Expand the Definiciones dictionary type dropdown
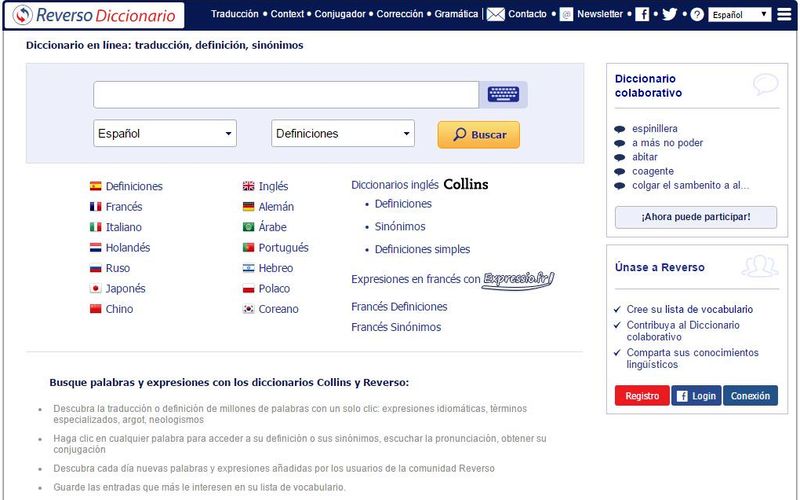The height and width of the screenshot is (500, 800). pos(343,134)
